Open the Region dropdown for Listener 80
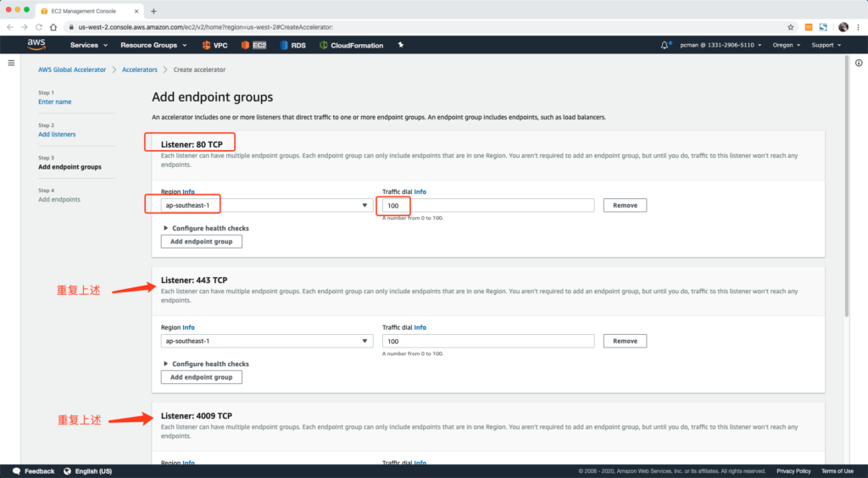868x478 pixels. pos(266,205)
